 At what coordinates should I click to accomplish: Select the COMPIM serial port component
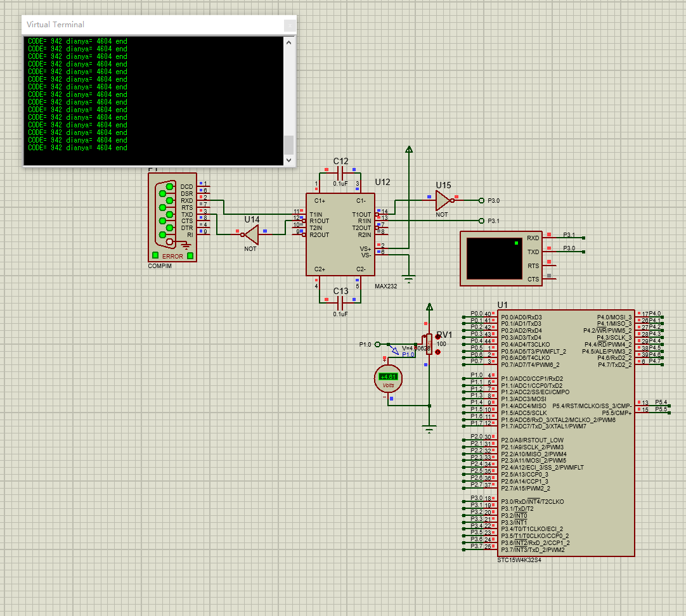click(x=172, y=217)
